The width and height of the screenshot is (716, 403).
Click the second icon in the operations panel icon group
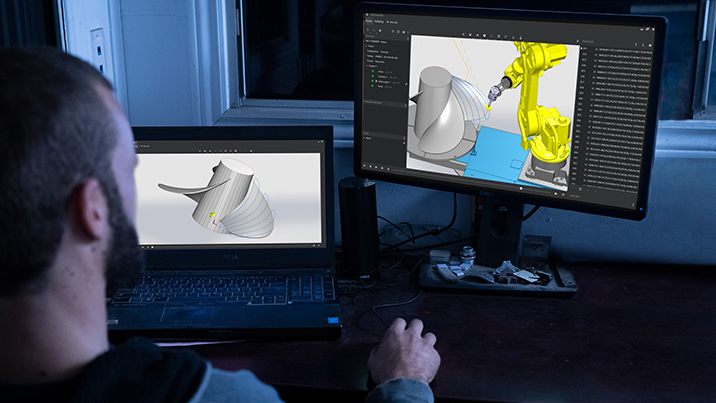click(398, 31)
